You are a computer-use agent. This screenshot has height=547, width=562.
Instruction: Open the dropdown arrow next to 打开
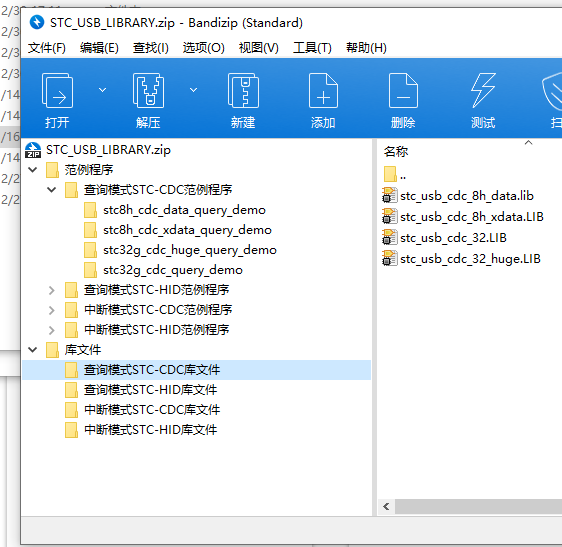103,90
